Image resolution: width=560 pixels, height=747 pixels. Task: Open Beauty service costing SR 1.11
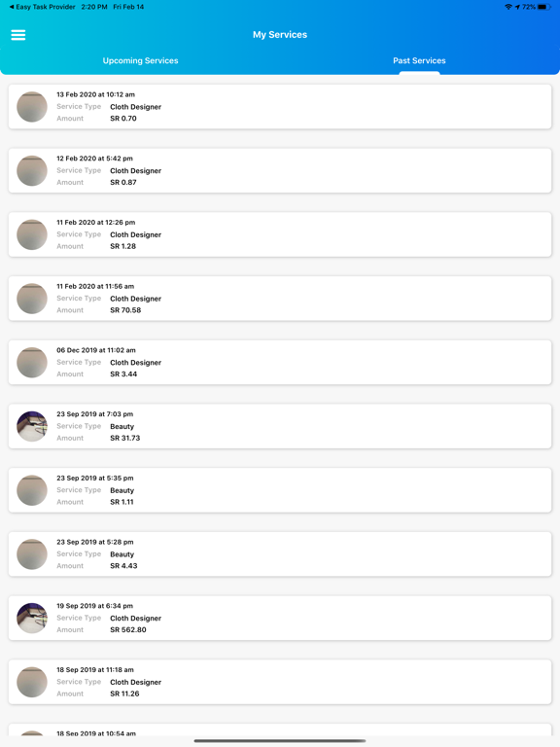(x=280, y=490)
